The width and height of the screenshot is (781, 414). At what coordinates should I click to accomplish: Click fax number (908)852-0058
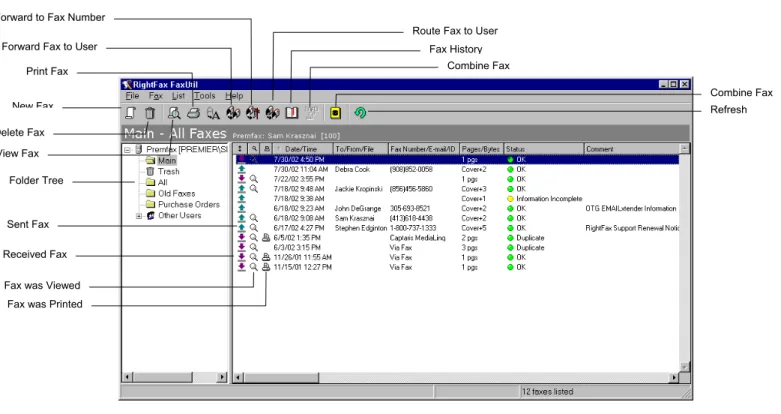pos(411,169)
